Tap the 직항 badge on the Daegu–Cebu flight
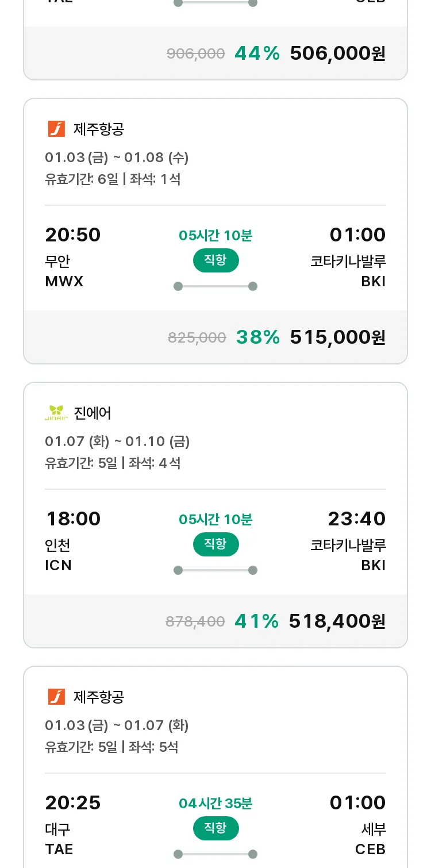431x868 pixels. 215,828
